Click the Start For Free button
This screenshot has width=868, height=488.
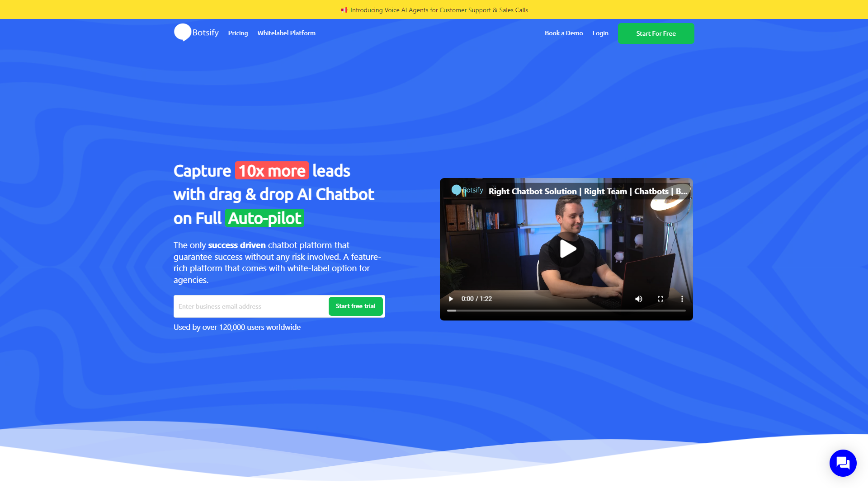pos(656,33)
